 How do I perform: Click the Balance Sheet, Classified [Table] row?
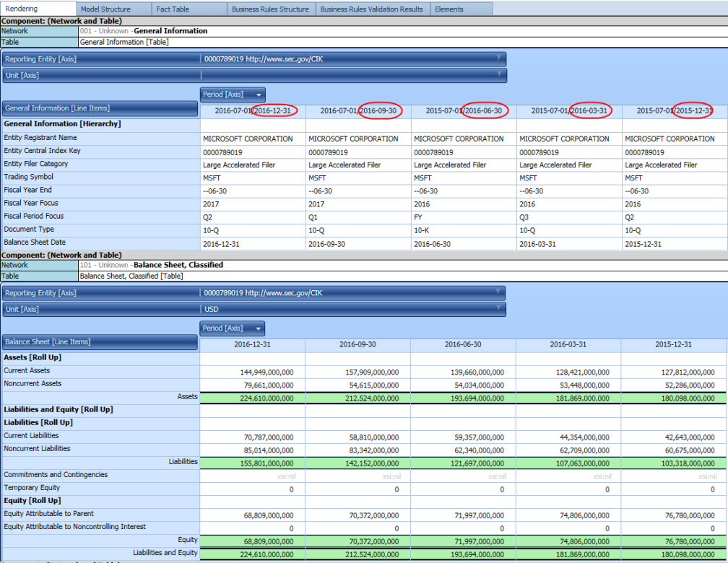[x=364, y=276]
